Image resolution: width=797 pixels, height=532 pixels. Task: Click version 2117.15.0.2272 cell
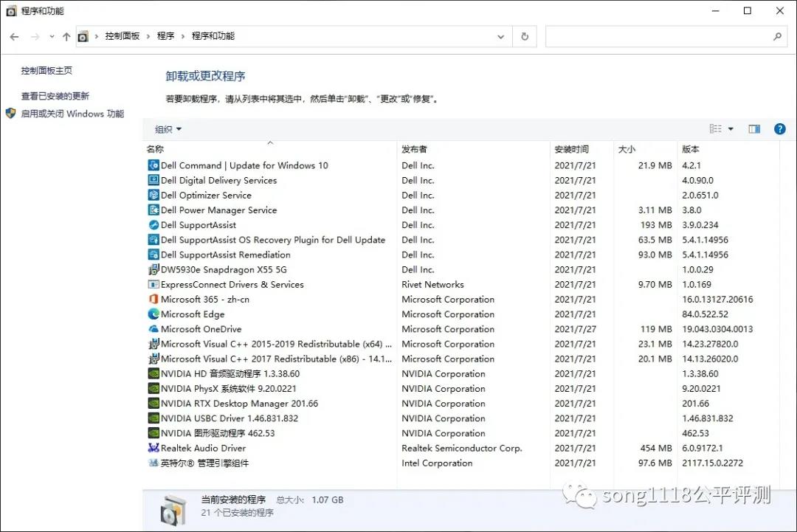[x=712, y=463]
